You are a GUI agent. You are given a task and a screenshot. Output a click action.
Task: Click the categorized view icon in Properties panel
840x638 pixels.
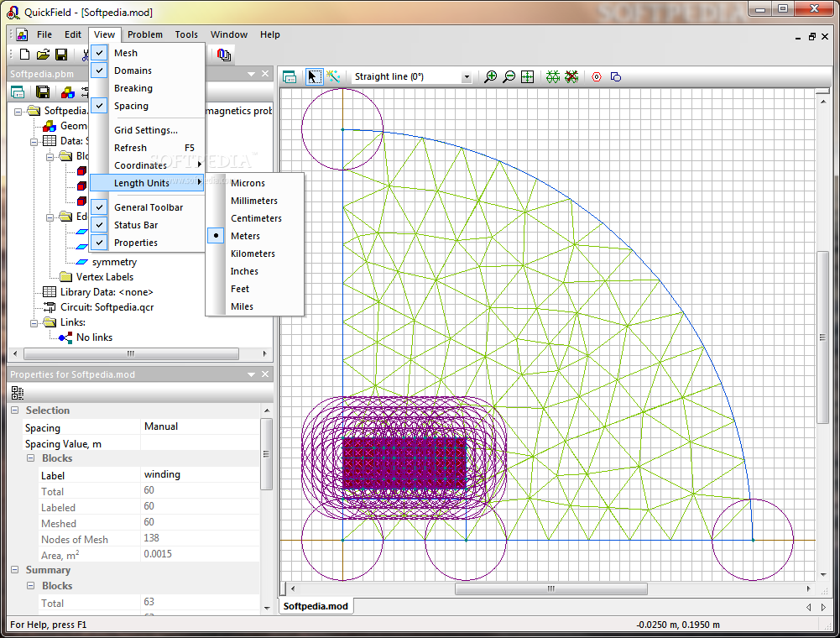coord(17,393)
